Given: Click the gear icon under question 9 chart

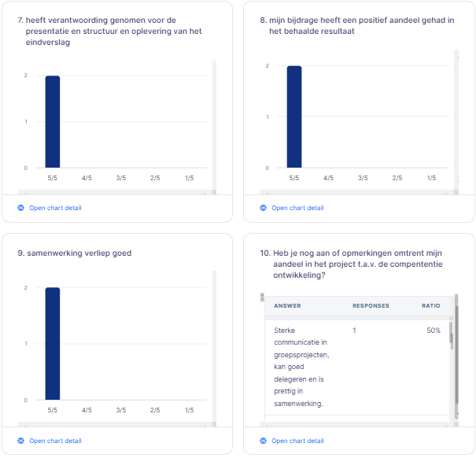Looking at the screenshot, I should click(21, 441).
